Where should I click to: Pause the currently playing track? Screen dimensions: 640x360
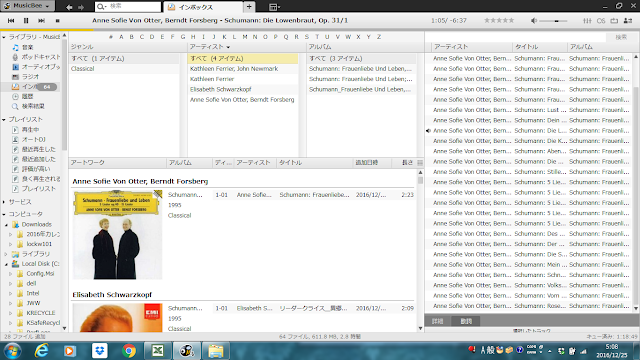pyautogui.click(x=26, y=20)
